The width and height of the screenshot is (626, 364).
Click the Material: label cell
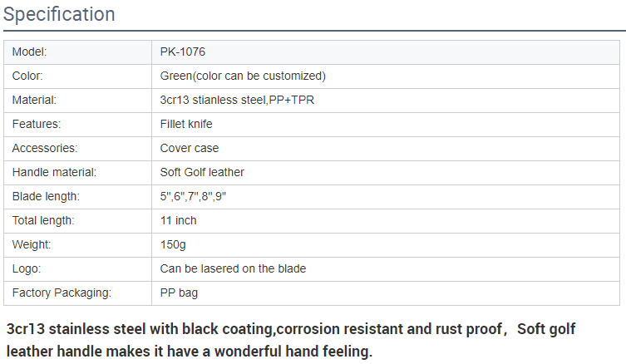pyautogui.click(x=78, y=101)
